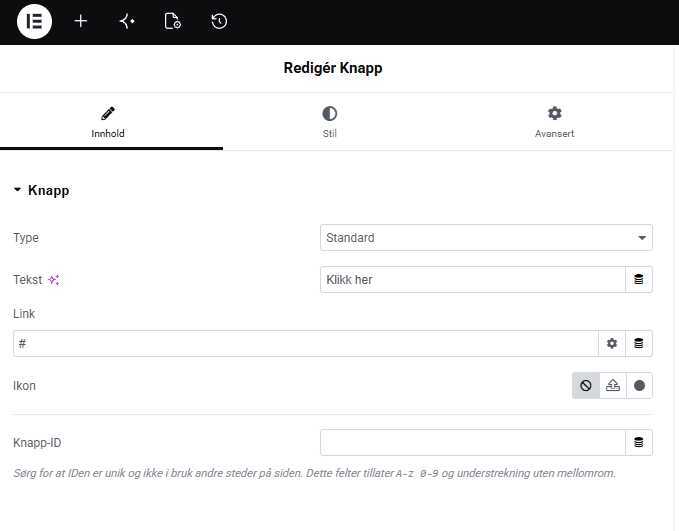Open dynamic tags for Link field
The height and width of the screenshot is (531, 679).
(x=639, y=343)
